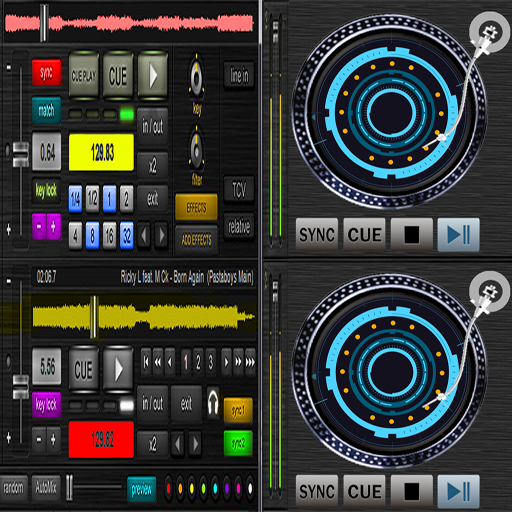The width and height of the screenshot is (512, 512).
Task: Switch to TCV mode
Action: (x=239, y=190)
